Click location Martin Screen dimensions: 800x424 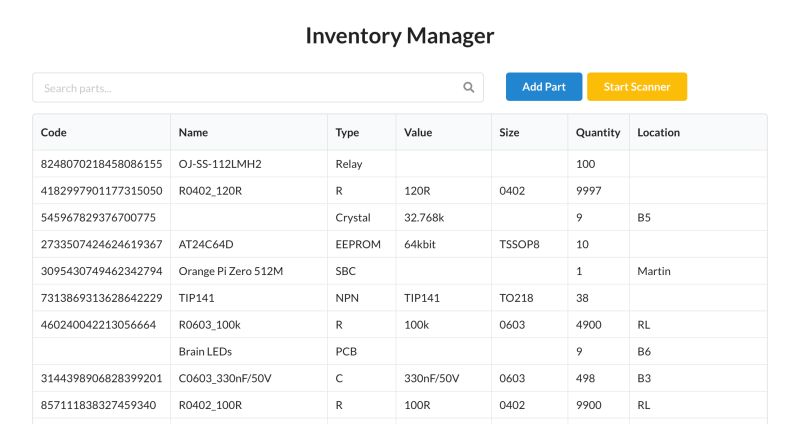click(x=654, y=271)
